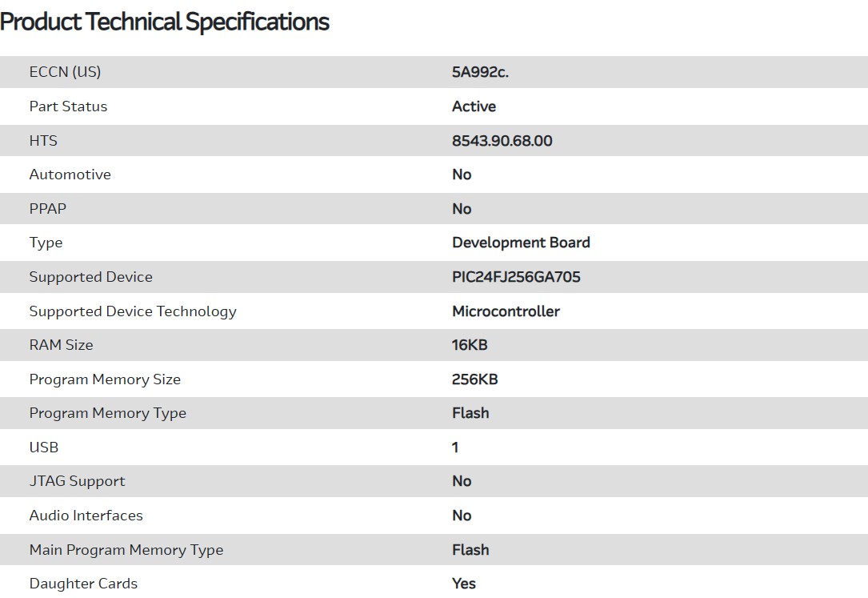
Task: Click the HTS code 8543.90.68.00
Action: pos(502,141)
